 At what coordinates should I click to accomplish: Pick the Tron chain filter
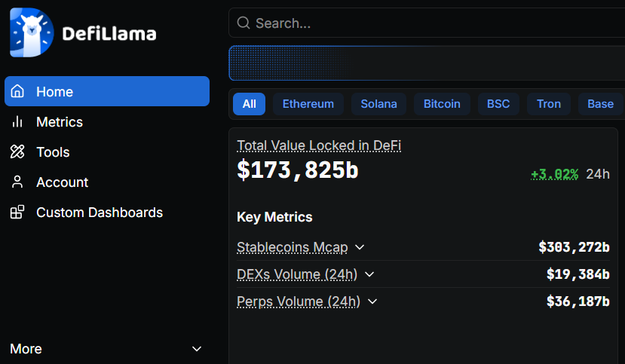point(549,104)
